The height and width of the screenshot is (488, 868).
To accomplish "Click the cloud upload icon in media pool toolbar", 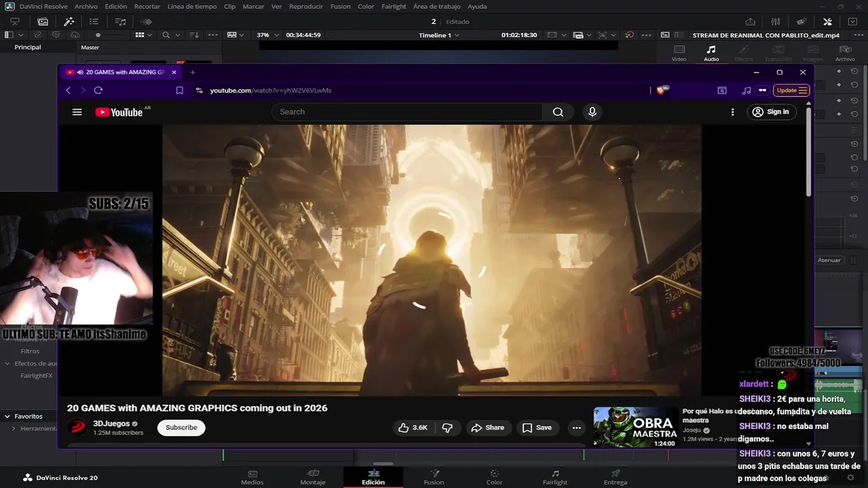I will click(x=75, y=35).
